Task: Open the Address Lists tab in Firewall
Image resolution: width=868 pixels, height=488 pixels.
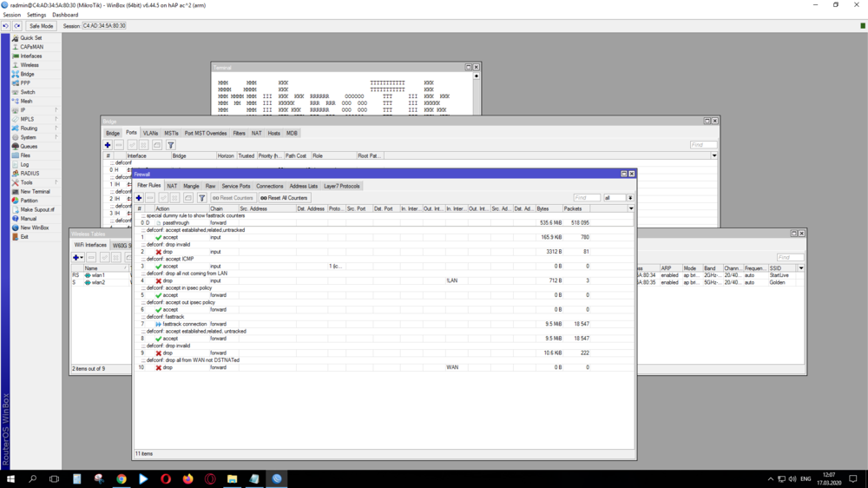Action: 303,186
